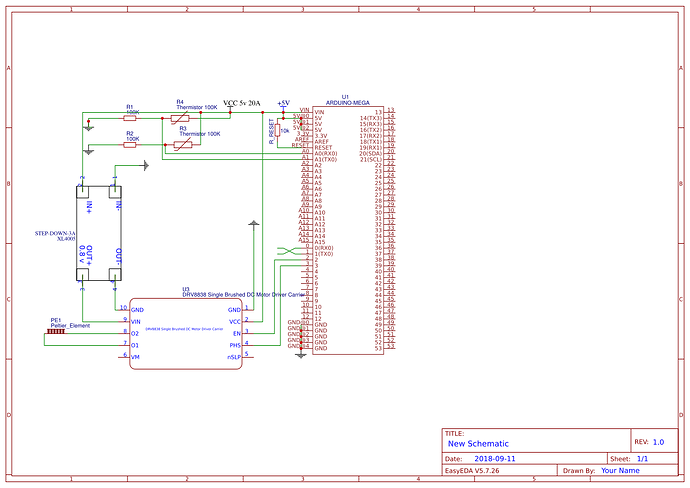Select the XL4005 step-down module body
The image size is (690, 488).
(101, 234)
